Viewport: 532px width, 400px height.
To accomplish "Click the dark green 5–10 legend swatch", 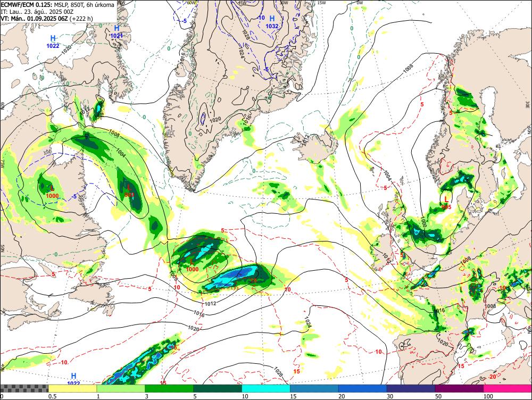I will [218, 388].
